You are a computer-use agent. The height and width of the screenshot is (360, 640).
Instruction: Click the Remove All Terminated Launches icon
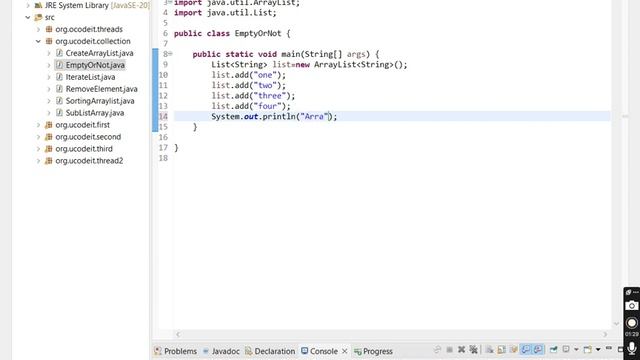tap(473, 350)
